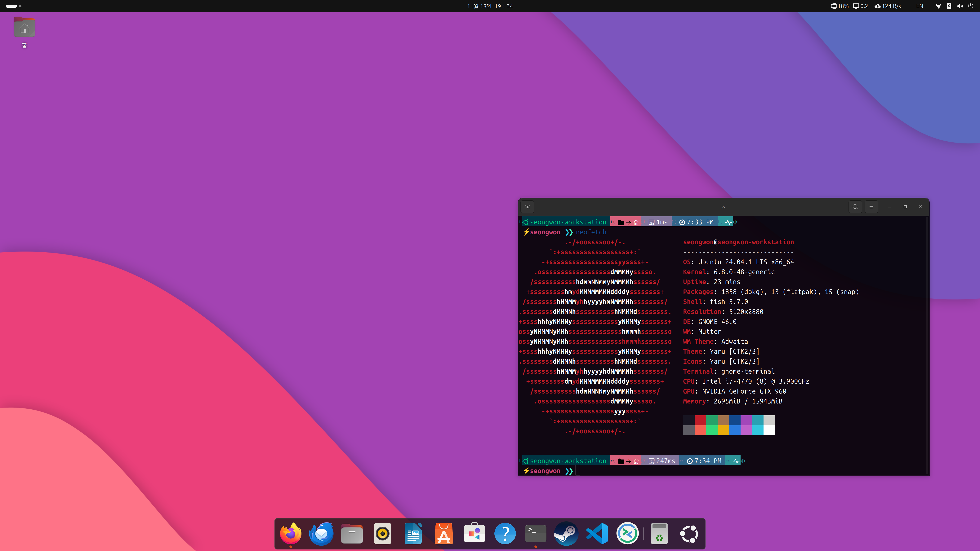
Task: Launch Rhythmbox music player
Action: point(382,534)
